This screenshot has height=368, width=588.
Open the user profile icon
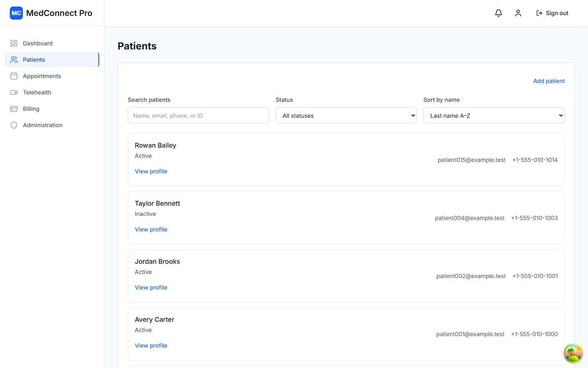point(518,13)
